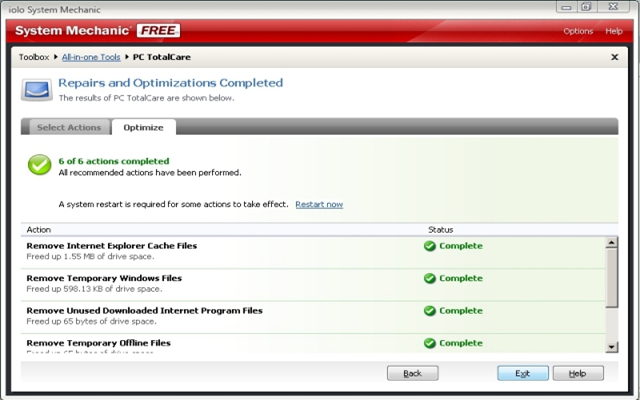This screenshot has width=640, height=400.
Task: Click the System Mechanic FREE logo
Action: pos(98,31)
